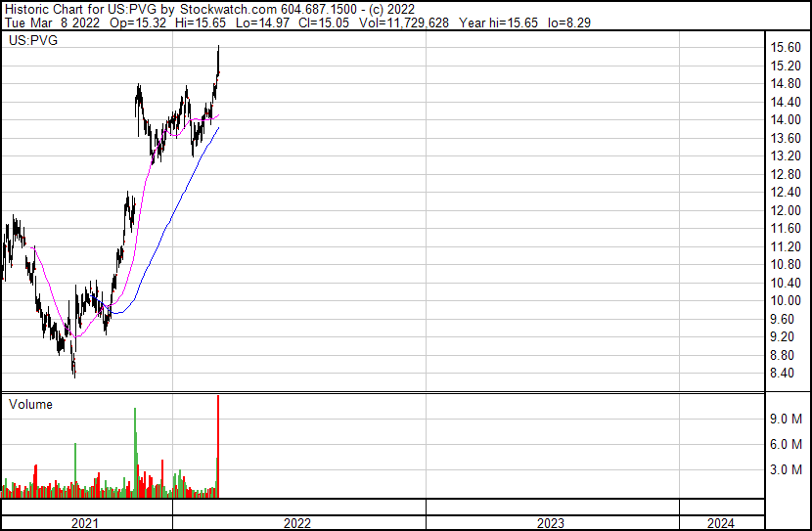Click the 14.00 price axis label

[786, 119]
